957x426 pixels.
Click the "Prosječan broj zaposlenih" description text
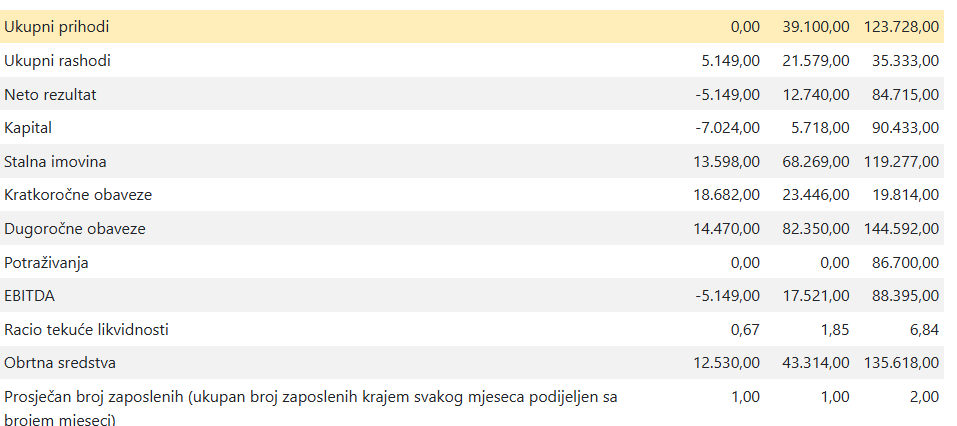(310, 397)
